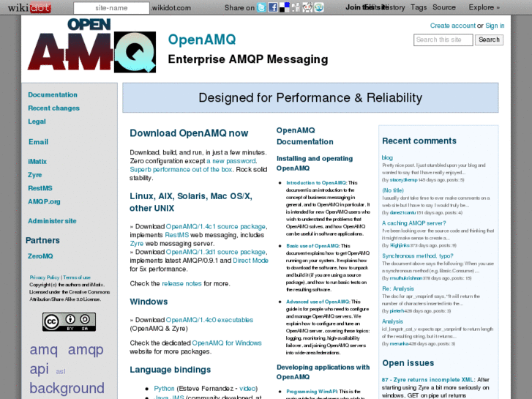Viewport: 532px width, 399px height.
Task: Select the 'asl' tag in tag cloud
Action: pyautogui.click(x=61, y=371)
